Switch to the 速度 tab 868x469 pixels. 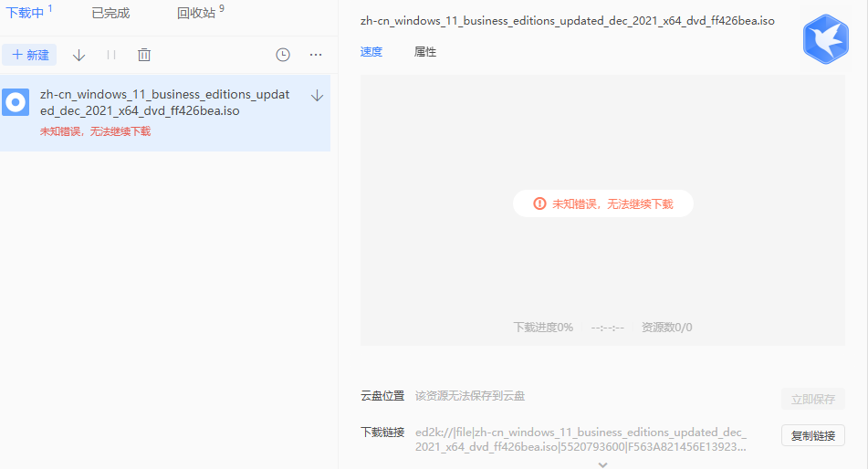[x=371, y=51]
